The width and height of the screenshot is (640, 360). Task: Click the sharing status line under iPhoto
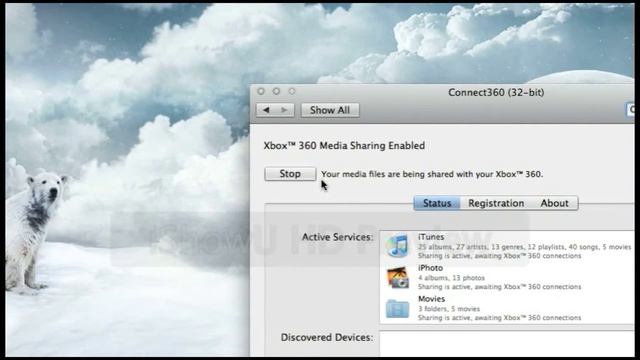(x=499, y=287)
